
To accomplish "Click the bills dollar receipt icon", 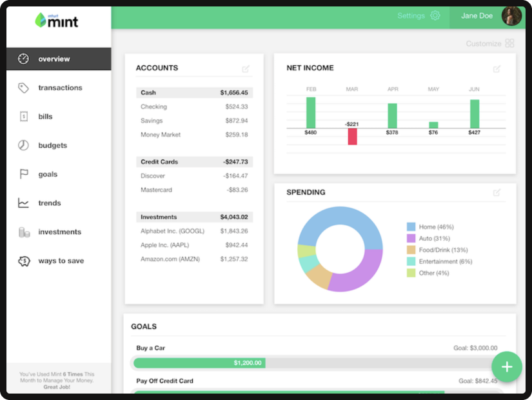I will (24, 117).
